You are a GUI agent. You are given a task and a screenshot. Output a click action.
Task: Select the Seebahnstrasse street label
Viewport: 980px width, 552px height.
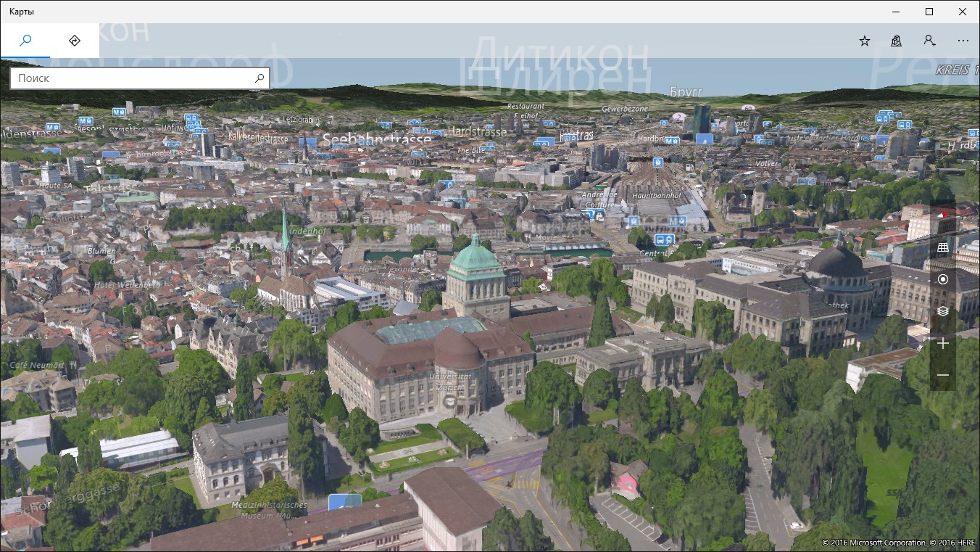(x=377, y=139)
